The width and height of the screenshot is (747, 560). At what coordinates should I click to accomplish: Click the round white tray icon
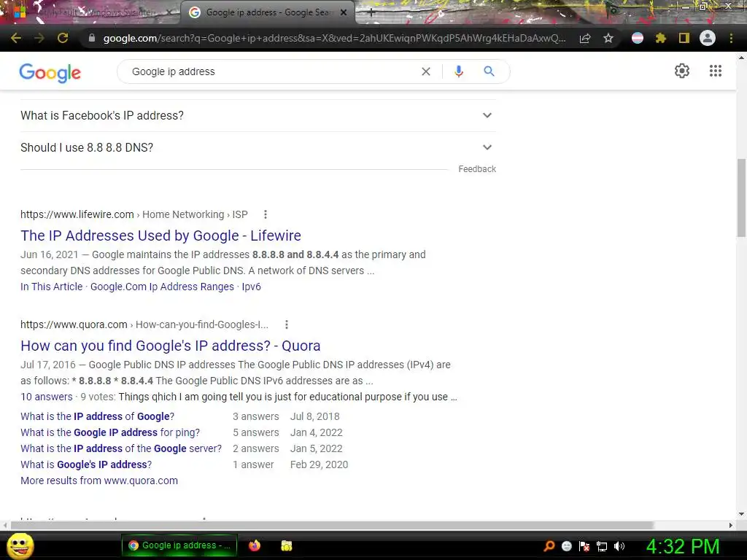[x=567, y=546]
